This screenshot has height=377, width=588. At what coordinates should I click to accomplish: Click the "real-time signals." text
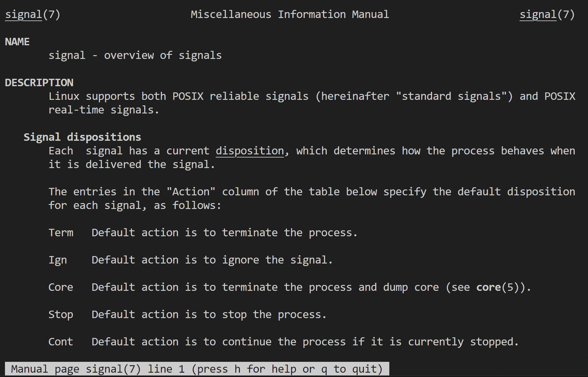104,110
